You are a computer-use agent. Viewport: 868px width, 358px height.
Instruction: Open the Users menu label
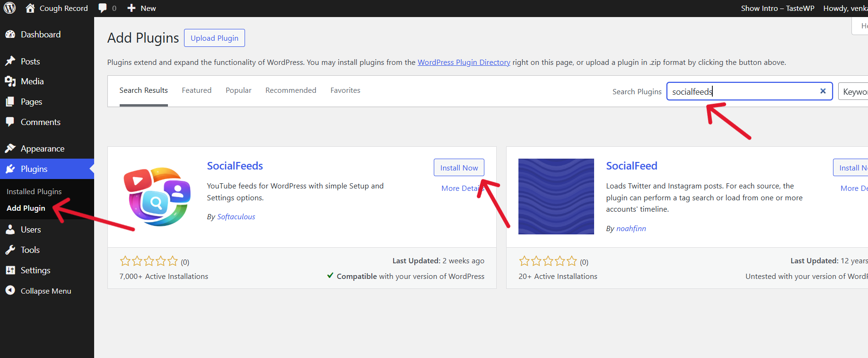(x=31, y=230)
